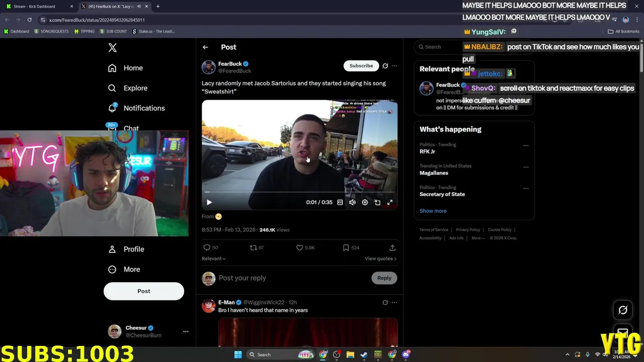This screenshot has height=362, width=644.
Task: Go back using the Post back arrow
Action: tap(205, 47)
